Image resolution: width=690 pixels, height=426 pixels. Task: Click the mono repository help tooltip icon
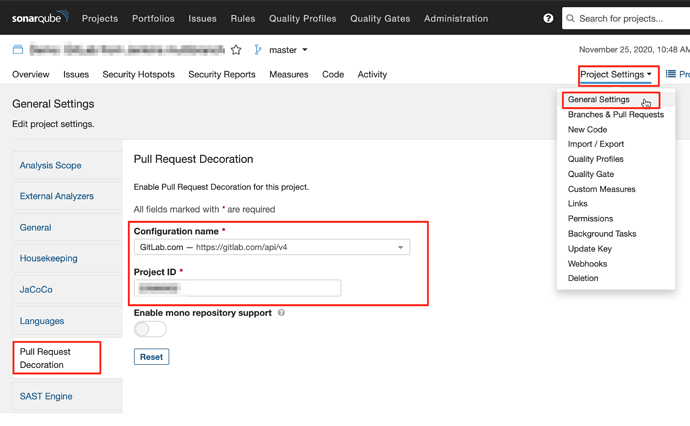pyautogui.click(x=281, y=313)
